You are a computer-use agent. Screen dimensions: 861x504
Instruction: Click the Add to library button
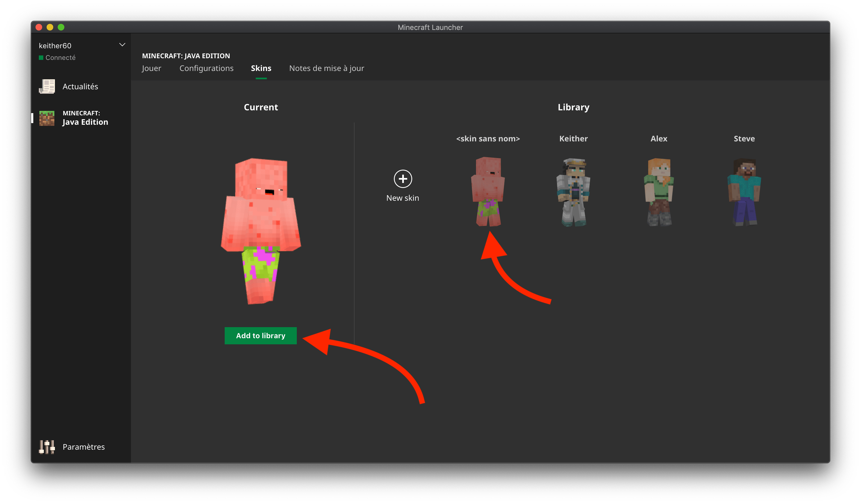pos(261,336)
